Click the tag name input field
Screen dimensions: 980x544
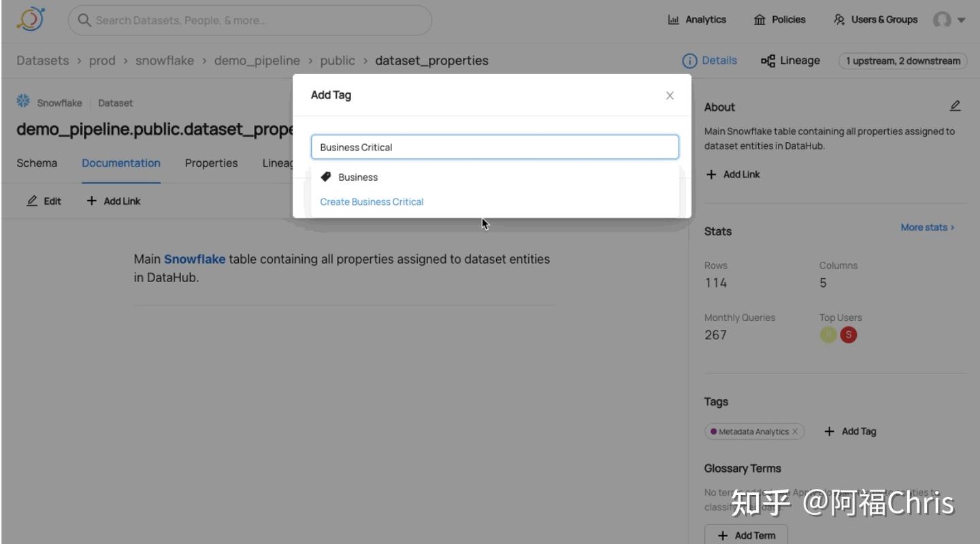point(495,147)
